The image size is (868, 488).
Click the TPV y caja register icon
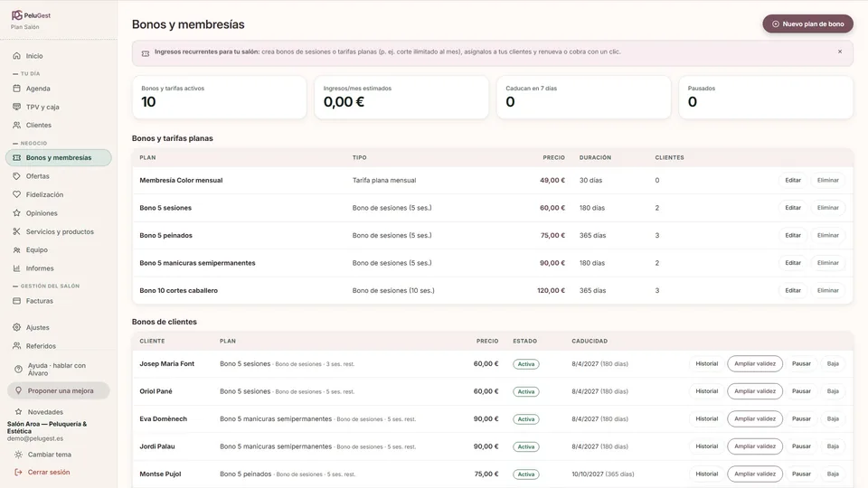coord(16,107)
